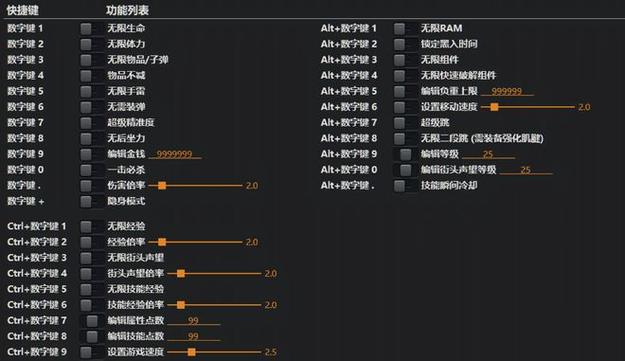Viewport: 625px width, 361px height.
Task: Enable 无限街头声望 toggle
Action: 91,258
